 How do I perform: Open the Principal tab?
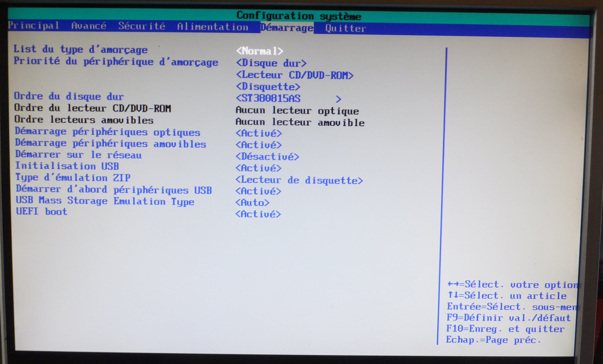33,26
